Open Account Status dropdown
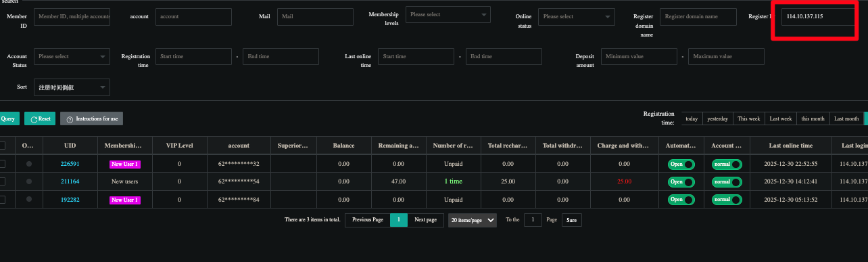The width and height of the screenshot is (868, 262). 72,57
